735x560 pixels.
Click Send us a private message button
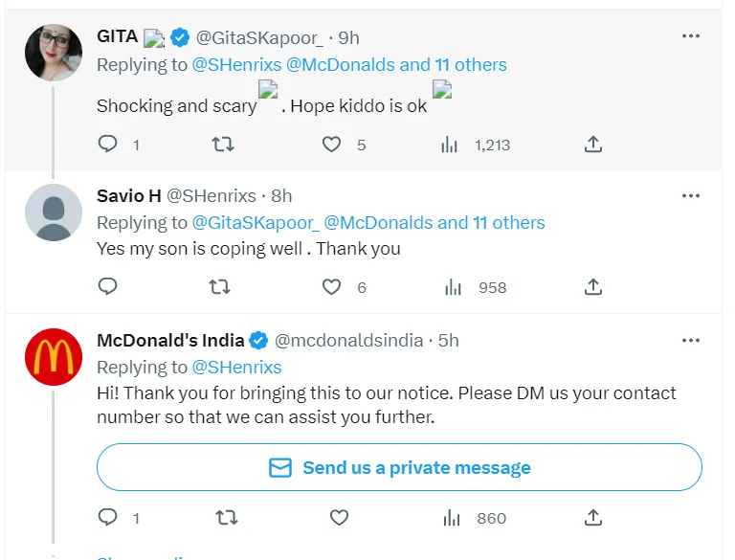pyautogui.click(x=399, y=468)
